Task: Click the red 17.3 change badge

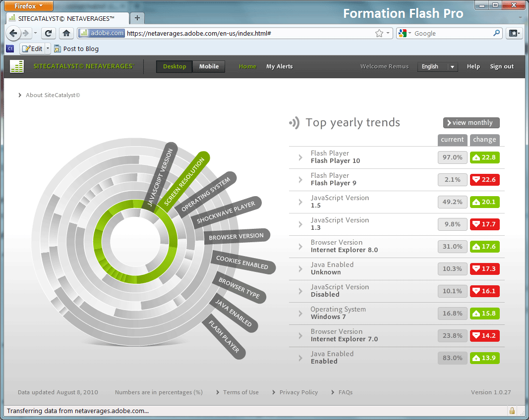Action: 484,268
